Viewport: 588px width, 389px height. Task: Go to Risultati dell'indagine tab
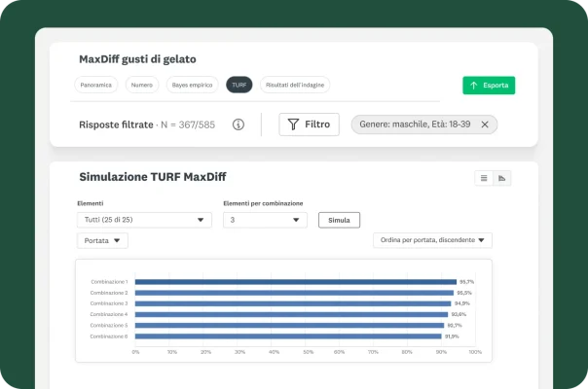[295, 86]
